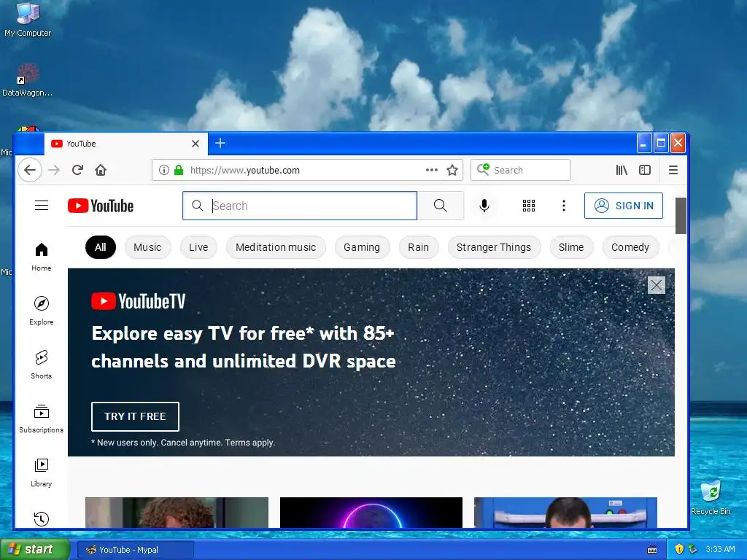Click the security shield tray icon

click(x=679, y=549)
